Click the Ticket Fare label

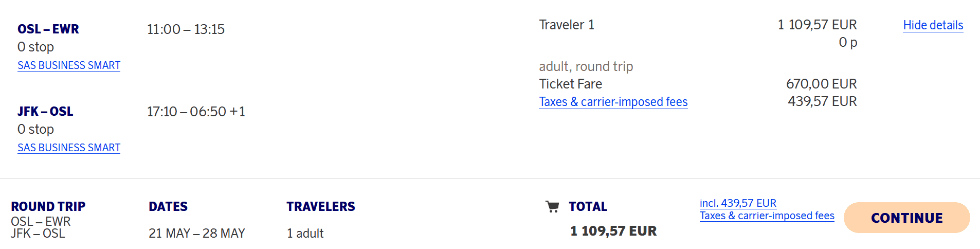pyautogui.click(x=570, y=84)
